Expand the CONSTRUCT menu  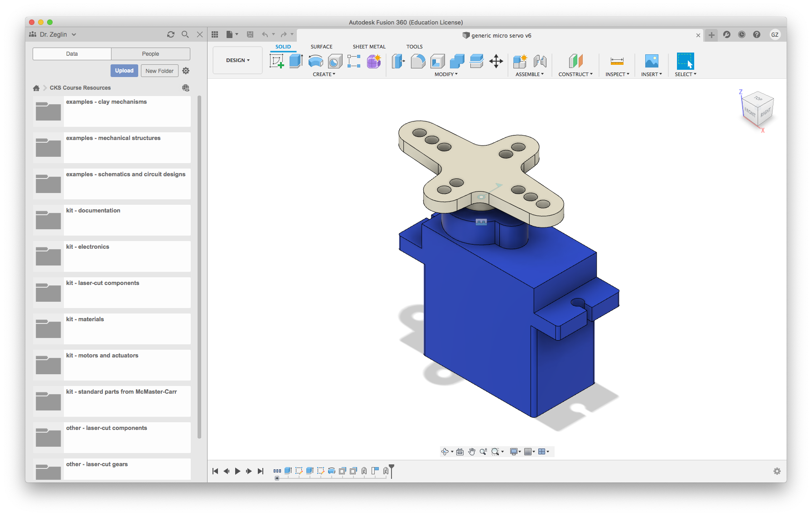pos(575,74)
